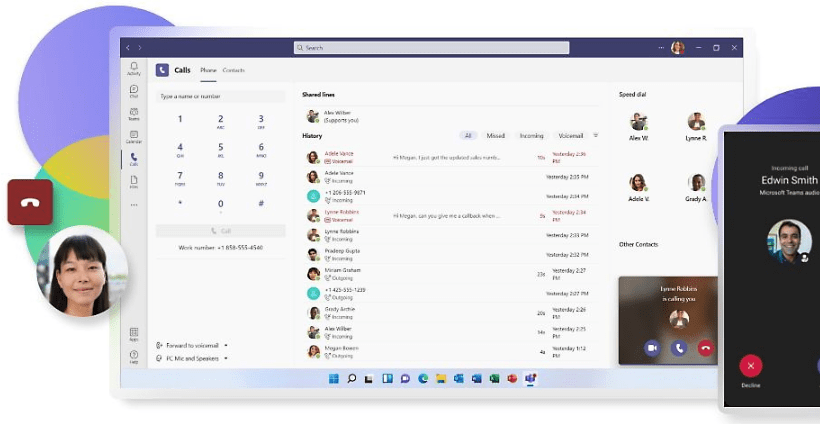The image size is (820, 424).
Task: Select Grady Archie call history entry
Action: point(451,313)
